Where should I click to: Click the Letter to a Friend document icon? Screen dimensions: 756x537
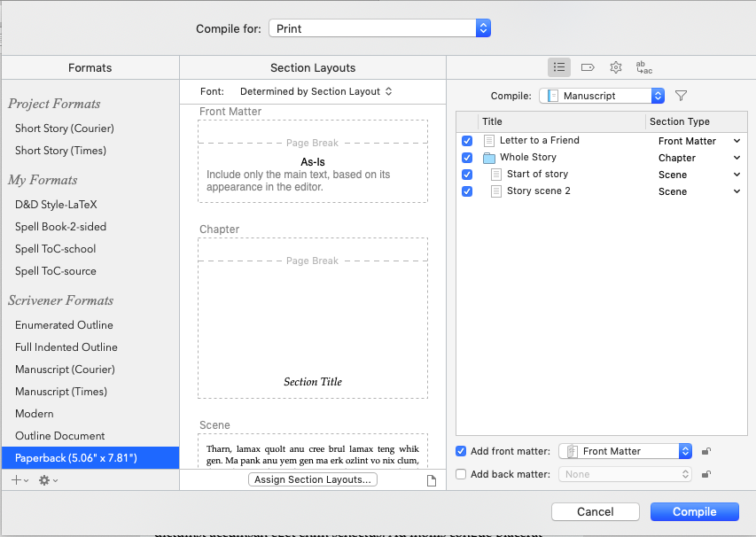coord(489,141)
